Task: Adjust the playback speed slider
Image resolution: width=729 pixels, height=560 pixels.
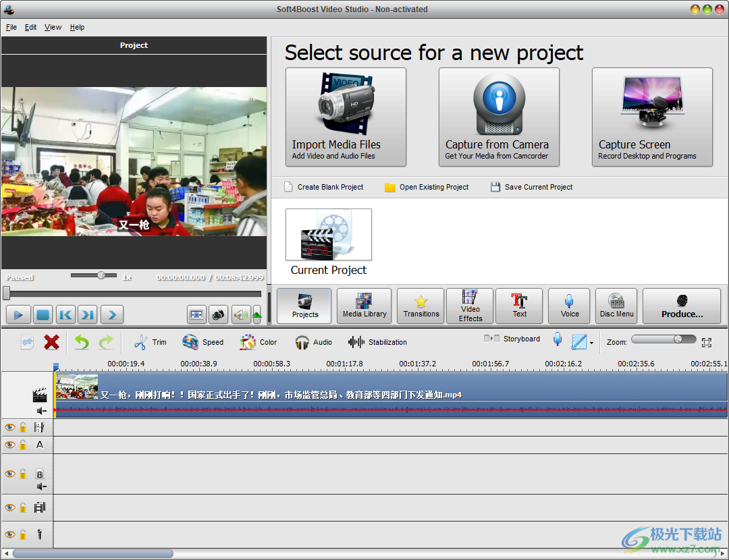Action: 93,275
